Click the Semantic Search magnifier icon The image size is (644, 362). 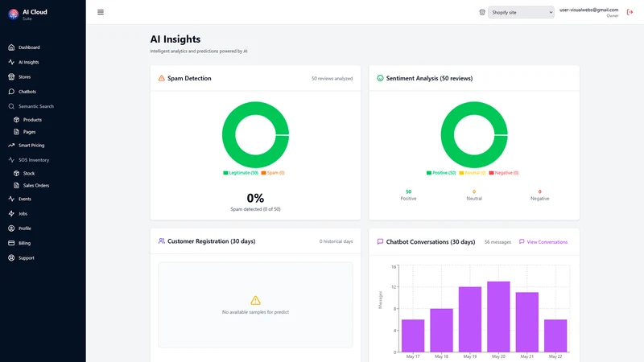(11, 106)
